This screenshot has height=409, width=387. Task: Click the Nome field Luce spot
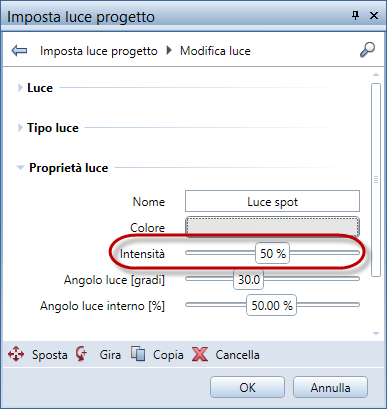(x=272, y=201)
